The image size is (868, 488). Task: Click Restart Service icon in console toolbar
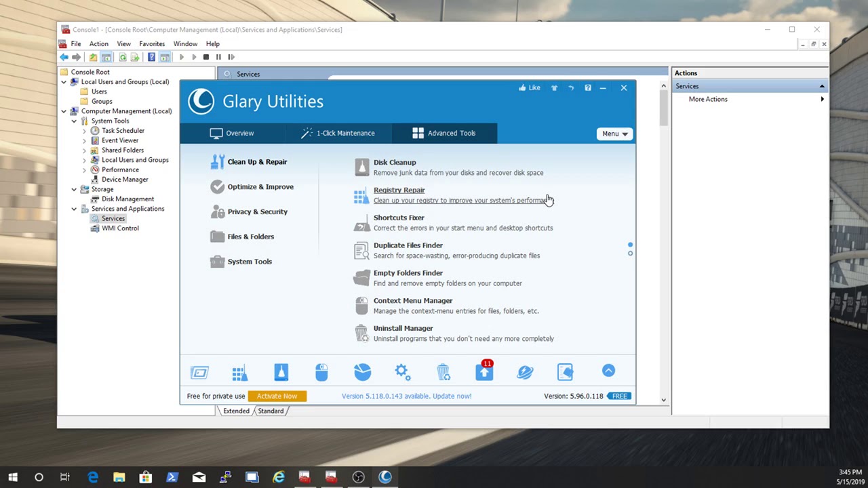tap(231, 57)
